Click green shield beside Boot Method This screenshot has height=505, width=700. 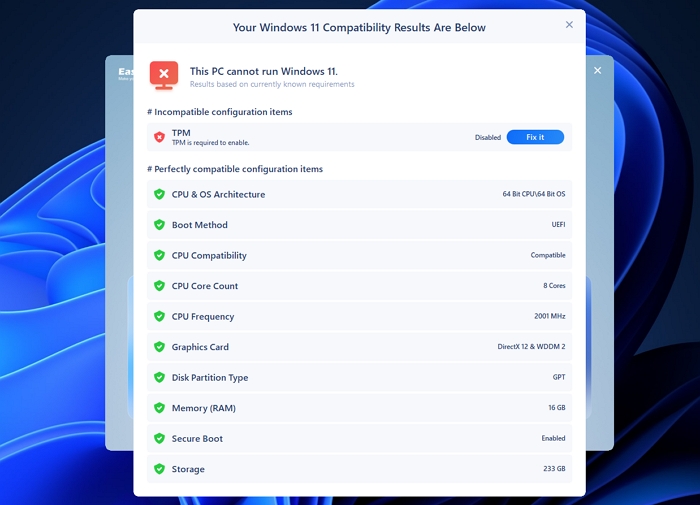159,225
